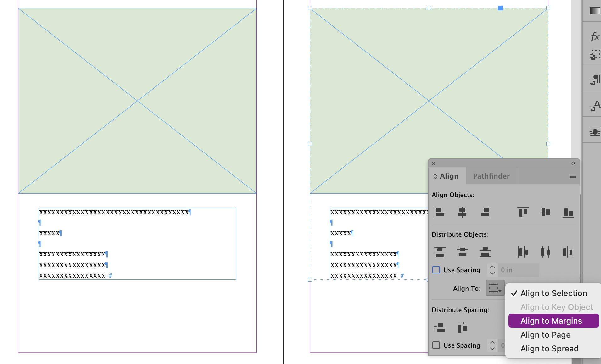The height and width of the screenshot is (364, 601).
Task: Select Align to Page from the menu
Action: 545,334
